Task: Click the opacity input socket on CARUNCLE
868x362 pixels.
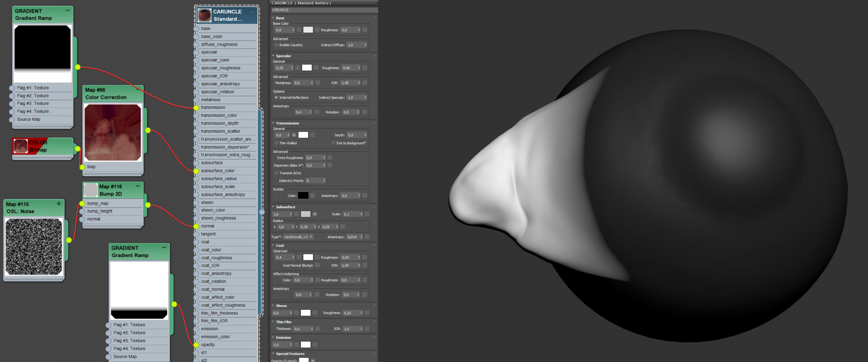Action: point(196,345)
